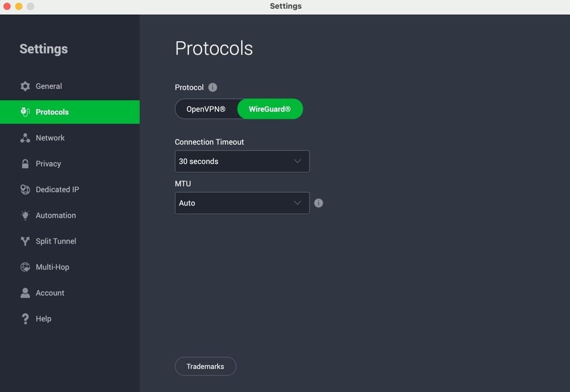Go to Automation text label

56,215
